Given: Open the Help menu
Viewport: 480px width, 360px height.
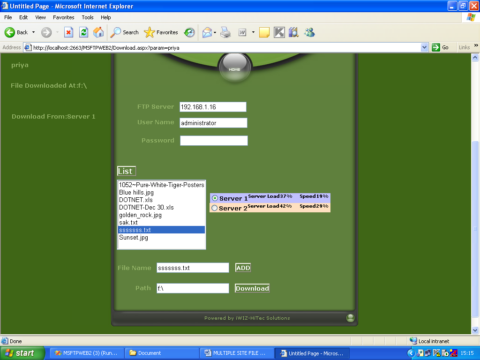Looking at the screenshot, I should 106,17.
